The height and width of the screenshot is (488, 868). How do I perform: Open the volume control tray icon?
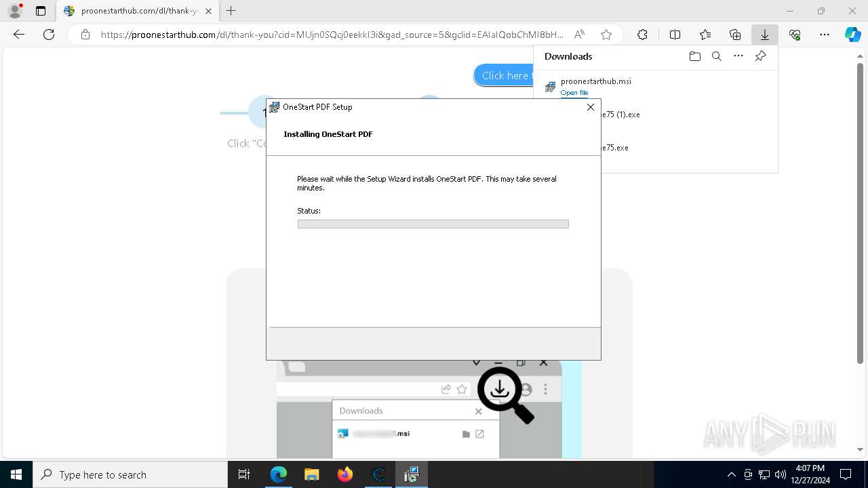point(780,474)
